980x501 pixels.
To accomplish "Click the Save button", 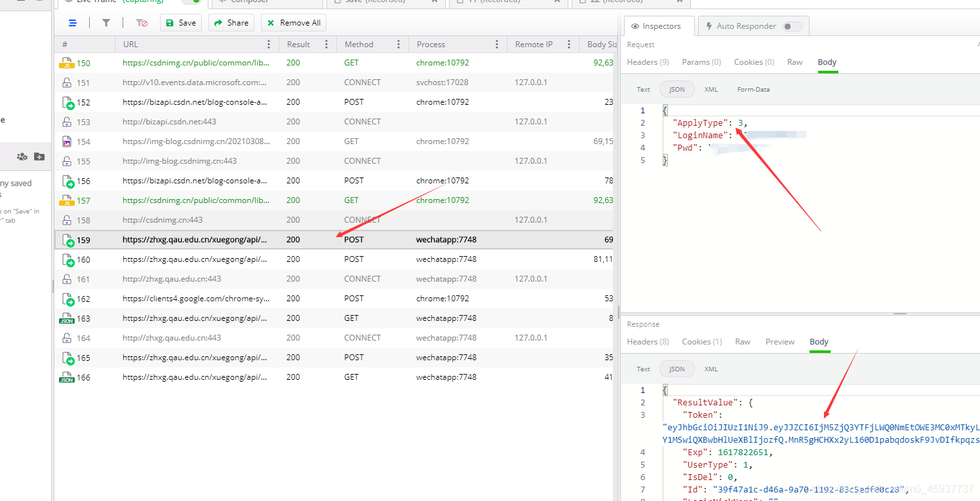I will pyautogui.click(x=181, y=23).
